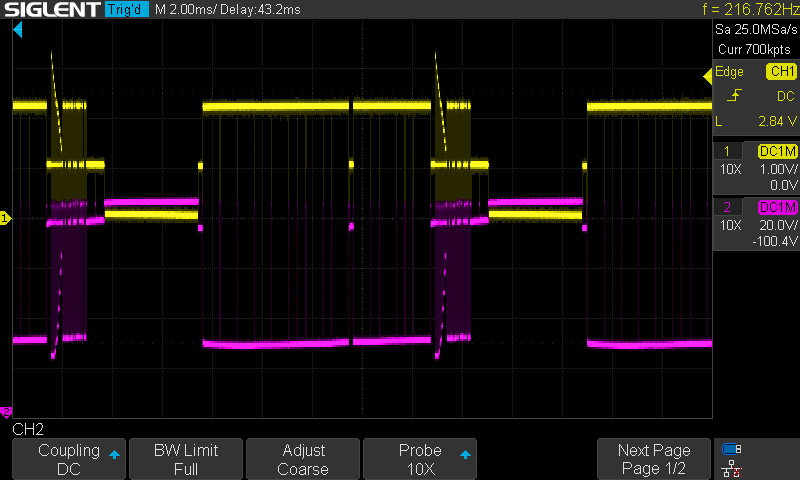Switch the Adjust Coarse softkey setting
This screenshot has height=480, width=800.
(x=303, y=459)
